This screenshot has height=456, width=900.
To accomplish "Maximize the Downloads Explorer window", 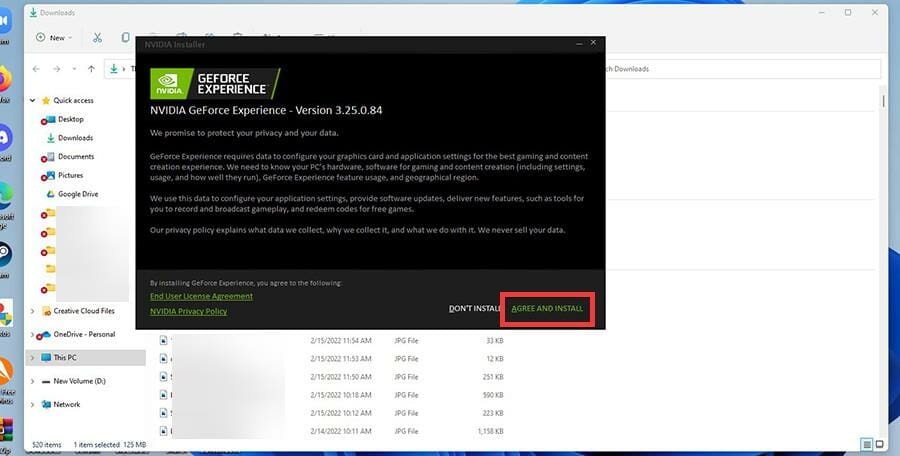I will pyautogui.click(x=848, y=13).
